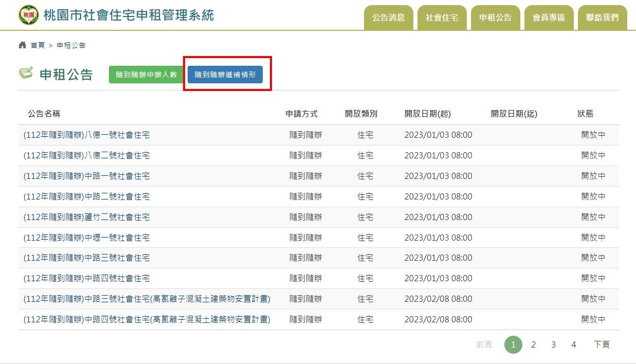The width and height of the screenshot is (636, 364).
Task: Open the 八德一號社會住宅 announcement link
Action: (87, 135)
